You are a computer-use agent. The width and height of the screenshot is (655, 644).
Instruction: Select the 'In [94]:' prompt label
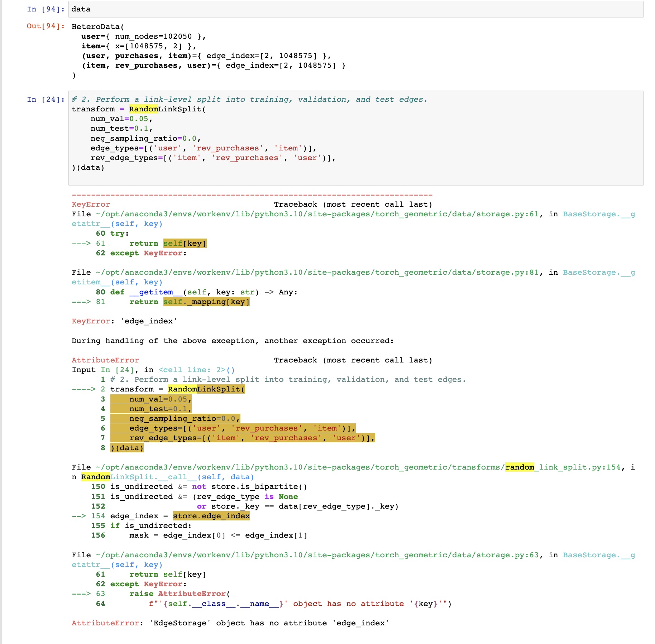click(46, 9)
